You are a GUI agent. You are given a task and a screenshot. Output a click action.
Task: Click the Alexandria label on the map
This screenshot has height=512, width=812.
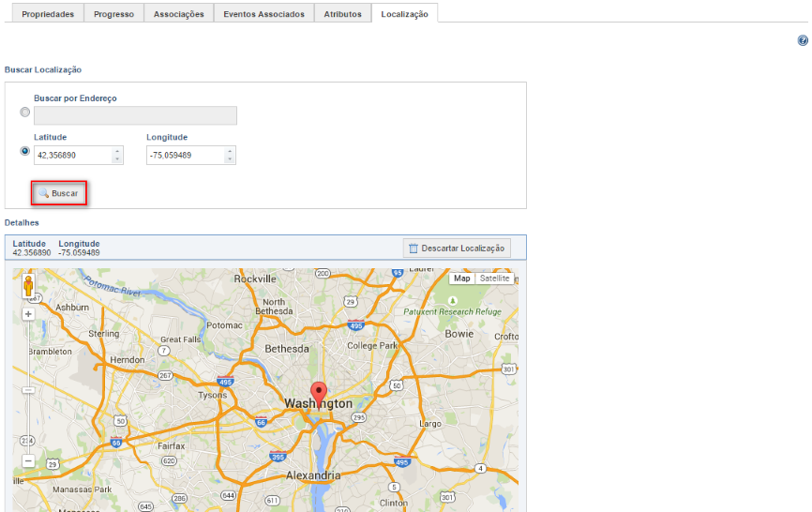click(313, 475)
